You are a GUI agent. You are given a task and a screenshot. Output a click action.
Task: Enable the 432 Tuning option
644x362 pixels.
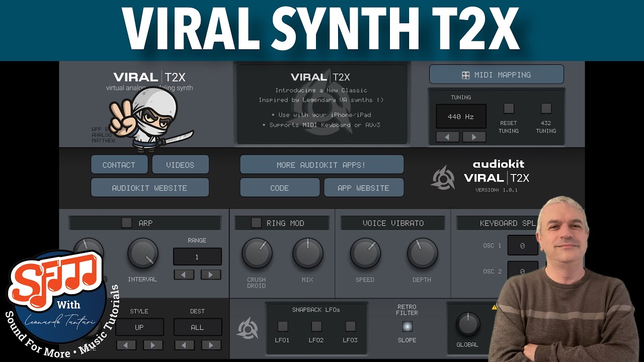point(546,108)
